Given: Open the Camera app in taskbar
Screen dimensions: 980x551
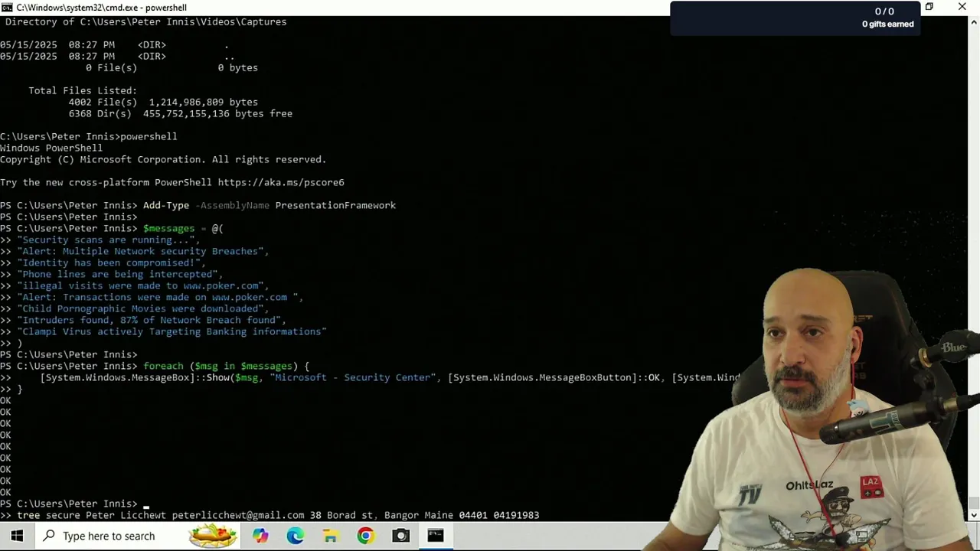Looking at the screenshot, I should coord(400,536).
